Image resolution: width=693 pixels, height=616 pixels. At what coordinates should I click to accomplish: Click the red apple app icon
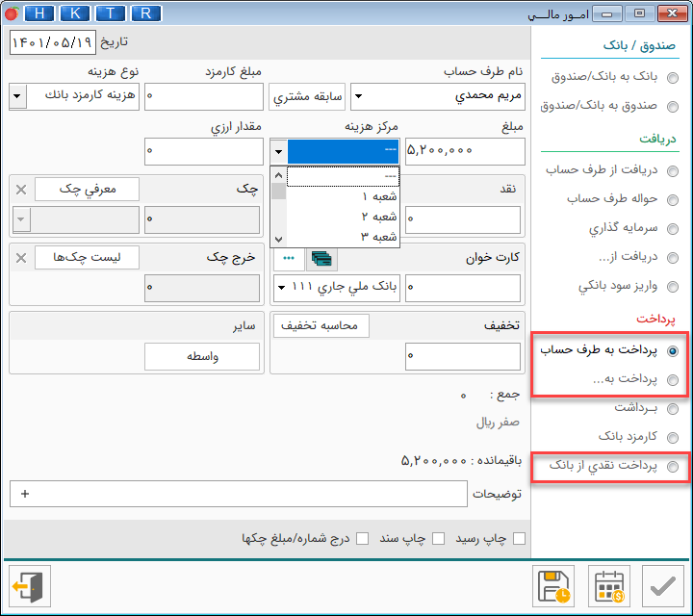(x=12, y=13)
